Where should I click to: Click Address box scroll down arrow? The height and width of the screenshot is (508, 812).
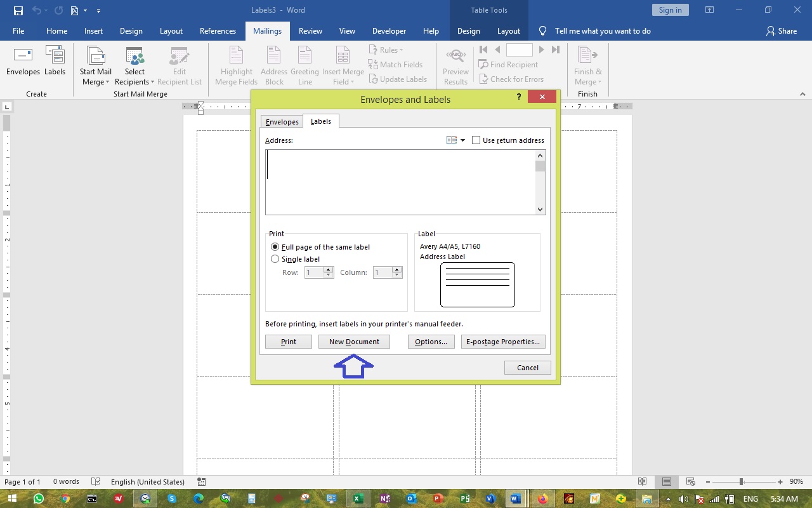pyautogui.click(x=540, y=210)
